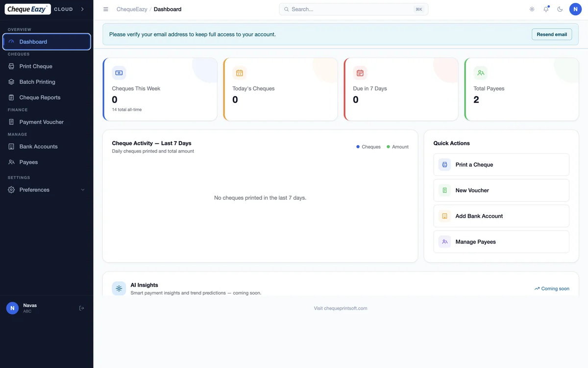Click the Cheques This Week card icon
The height and width of the screenshot is (368, 588).
pos(119,73)
